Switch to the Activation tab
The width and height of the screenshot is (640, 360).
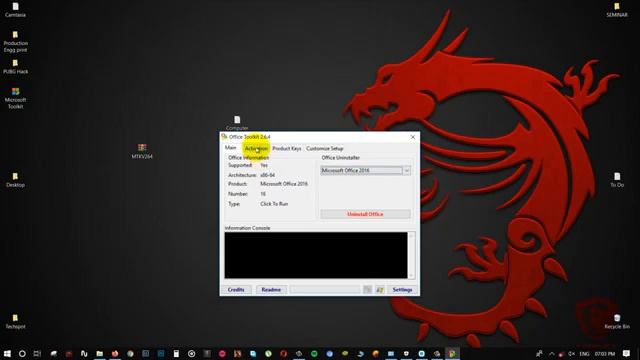tap(256, 149)
